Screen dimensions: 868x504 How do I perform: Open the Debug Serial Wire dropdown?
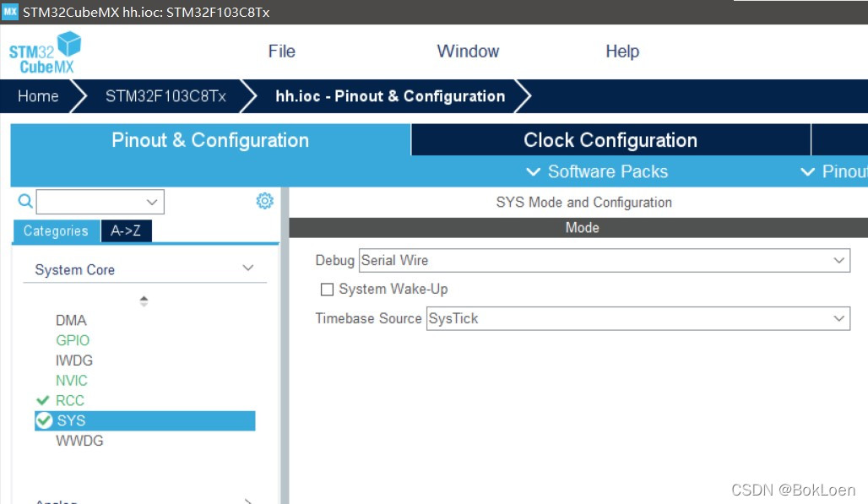pyautogui.click(x=605, y=260)
